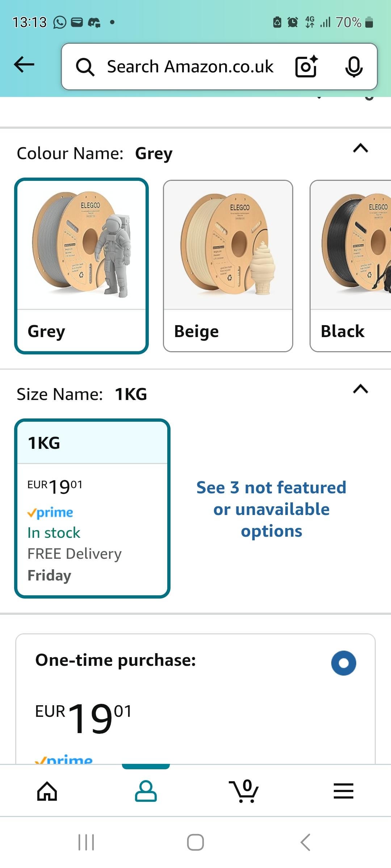Tap the back arrow beside search bar
Screen dimensions: 391x868
click(24, 65)
